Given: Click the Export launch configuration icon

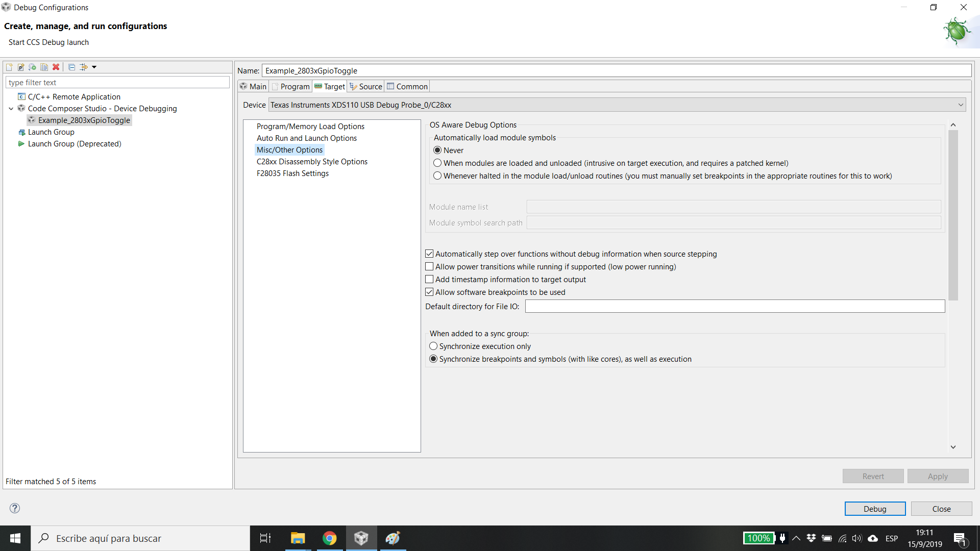Looking at the screenshot, I should pos(33,67).
